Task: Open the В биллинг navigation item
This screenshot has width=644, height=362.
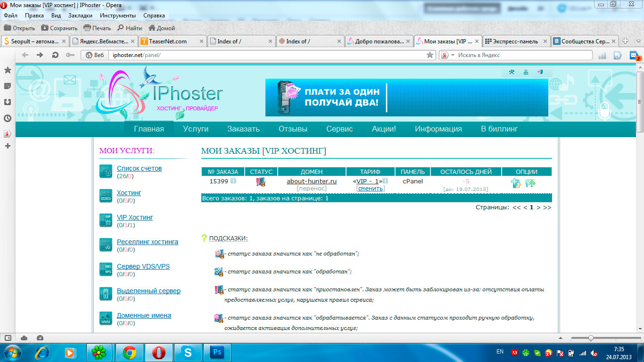Action: click(x=499, y=129)
